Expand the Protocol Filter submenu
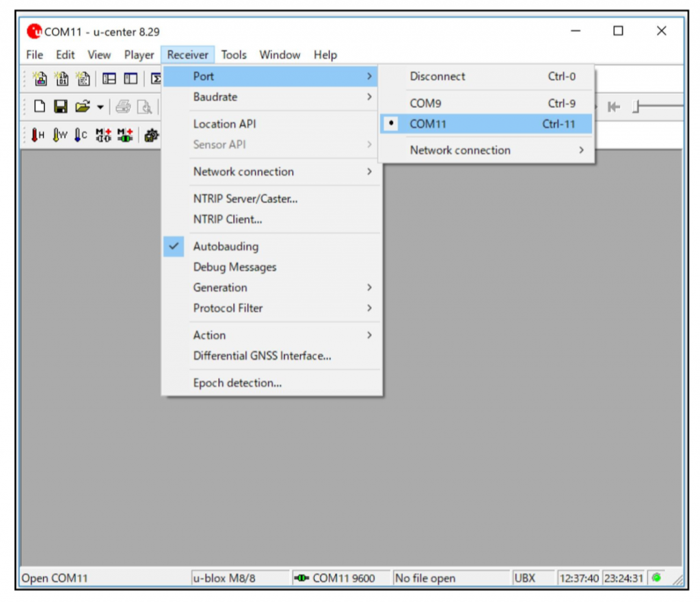This screenshot has width=700, height=602. (x=272, y=308)
